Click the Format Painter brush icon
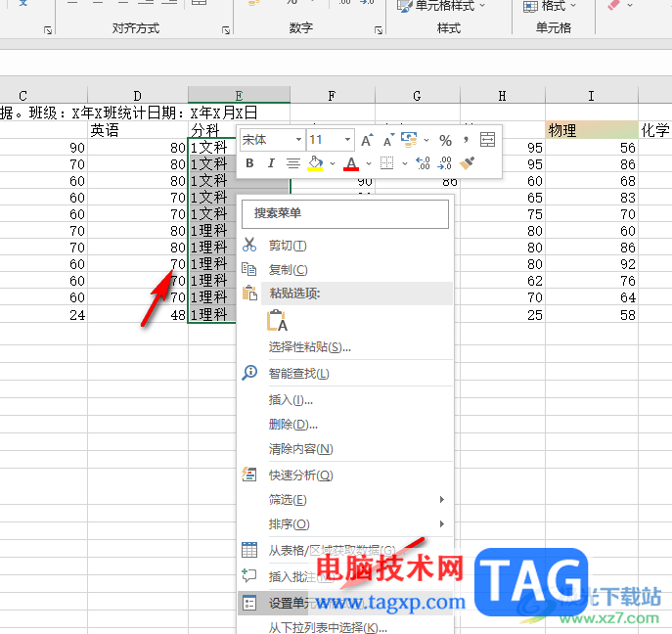This screenshot has width=672, height=634. click(467, 163)
